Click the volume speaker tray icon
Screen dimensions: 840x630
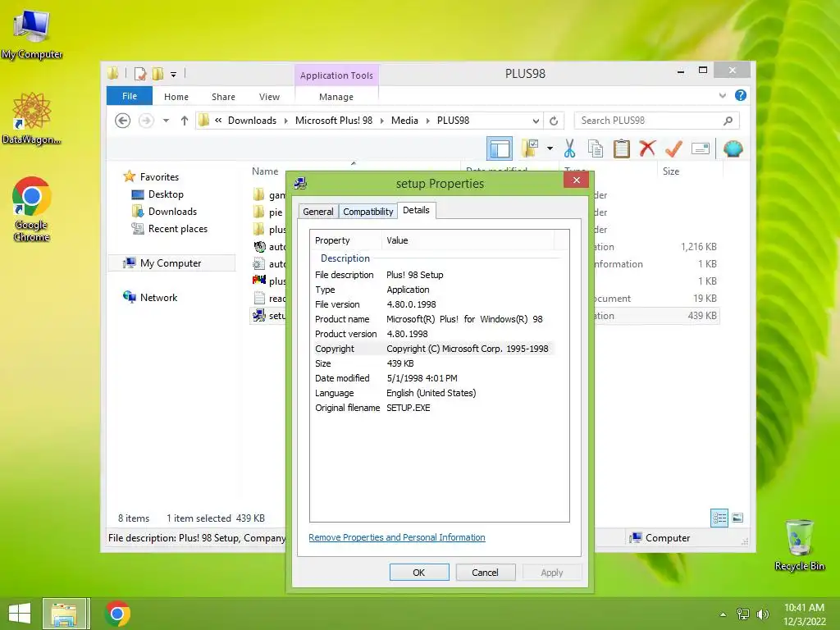pos(763,614)
